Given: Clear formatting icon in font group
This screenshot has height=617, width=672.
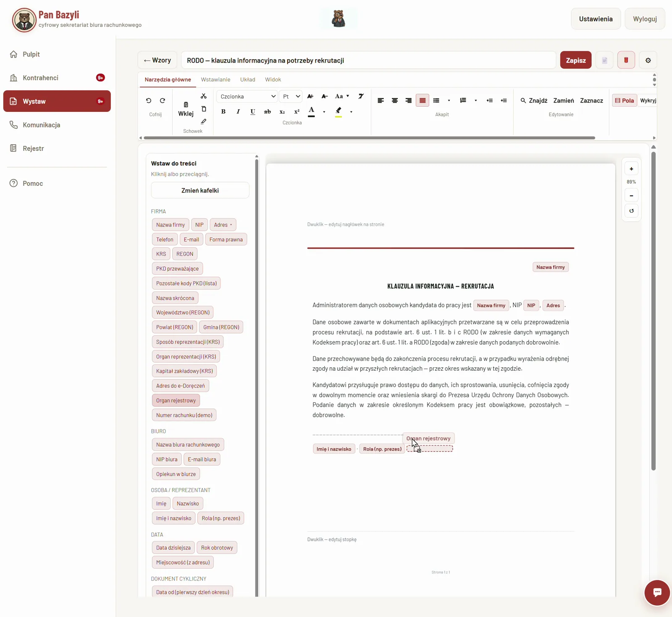Looking at the screenshot, I should pyautogui.click(x=361, y=96).
